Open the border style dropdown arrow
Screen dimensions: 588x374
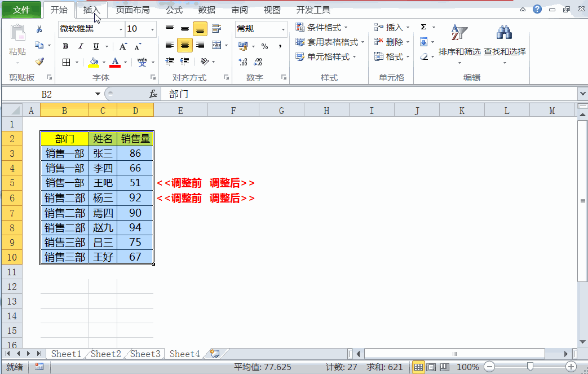(77, 62)
